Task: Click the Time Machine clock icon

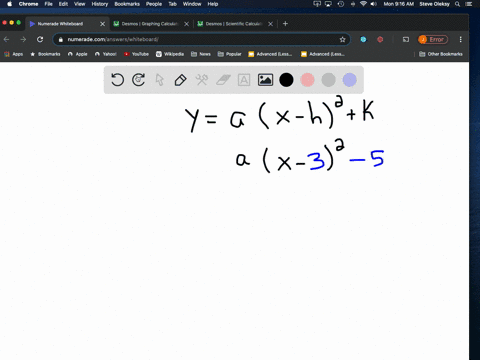Action: (341, 4)
